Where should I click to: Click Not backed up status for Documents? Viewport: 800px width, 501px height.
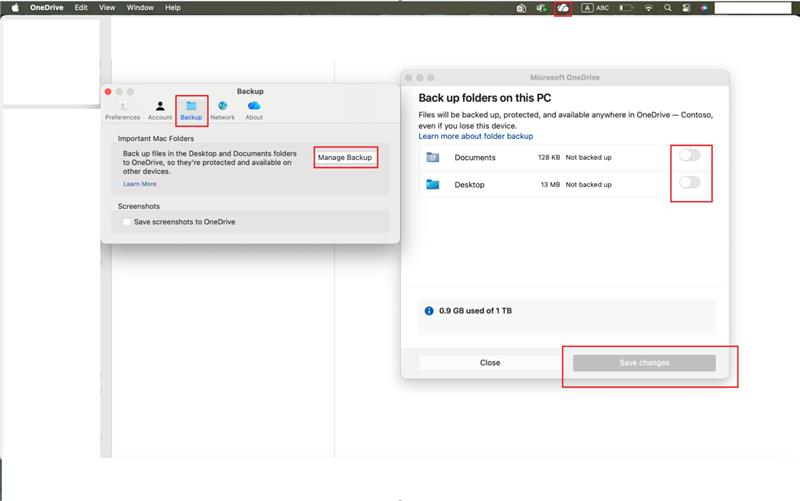click(588, 158)
